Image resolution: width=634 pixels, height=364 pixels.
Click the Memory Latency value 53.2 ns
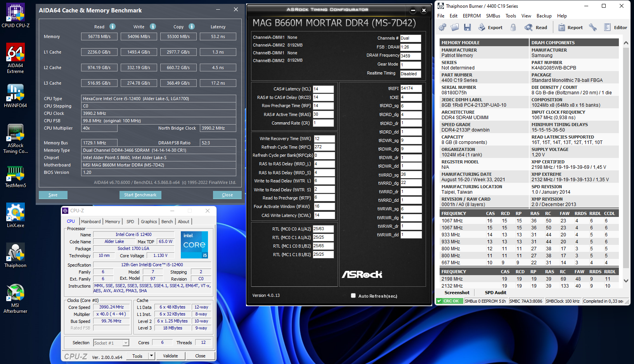(218, 36)
